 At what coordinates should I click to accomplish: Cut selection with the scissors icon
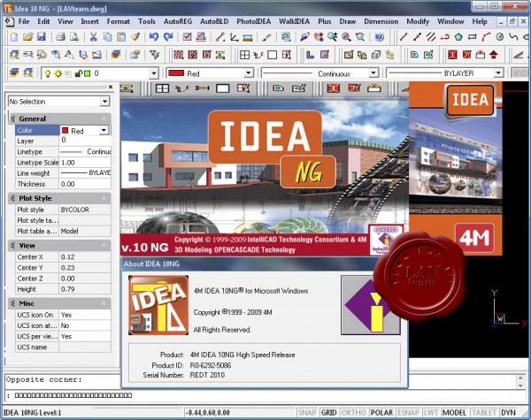[94, 36]
